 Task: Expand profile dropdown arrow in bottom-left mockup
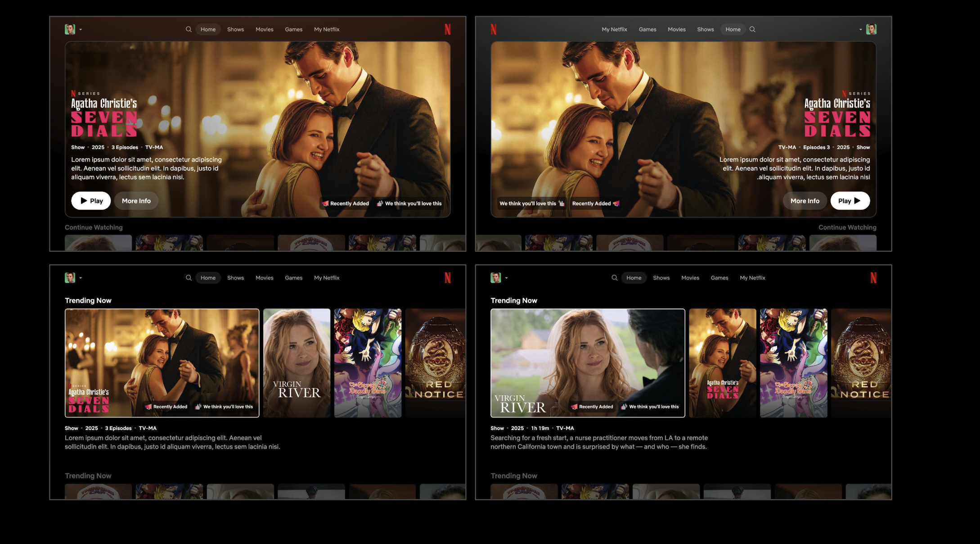[x=81, y=278]
